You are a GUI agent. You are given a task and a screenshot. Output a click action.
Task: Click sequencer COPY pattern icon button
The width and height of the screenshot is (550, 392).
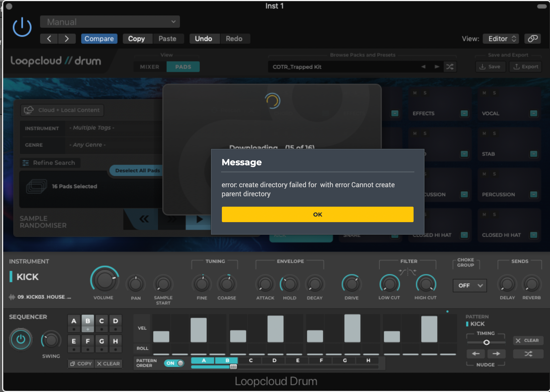pos(81,364)
